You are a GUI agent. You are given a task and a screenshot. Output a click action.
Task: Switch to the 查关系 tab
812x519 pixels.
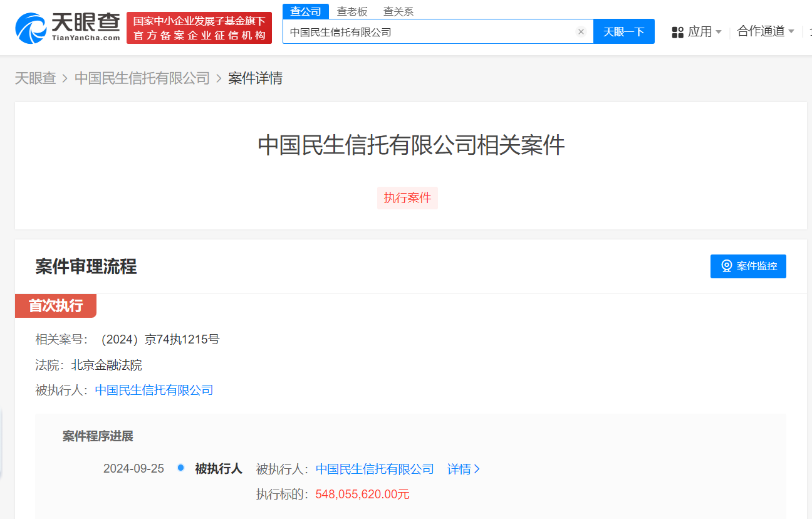point(398,11)
